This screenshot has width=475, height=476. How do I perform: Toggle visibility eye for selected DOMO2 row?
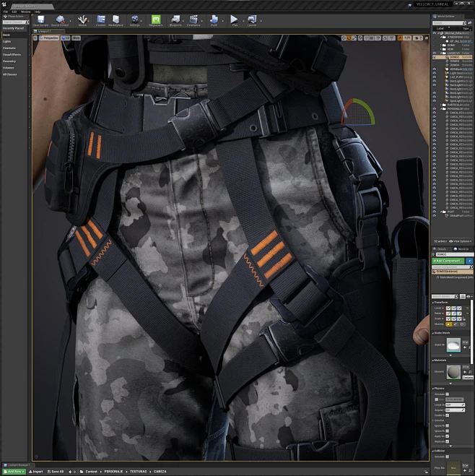point(435,57)
